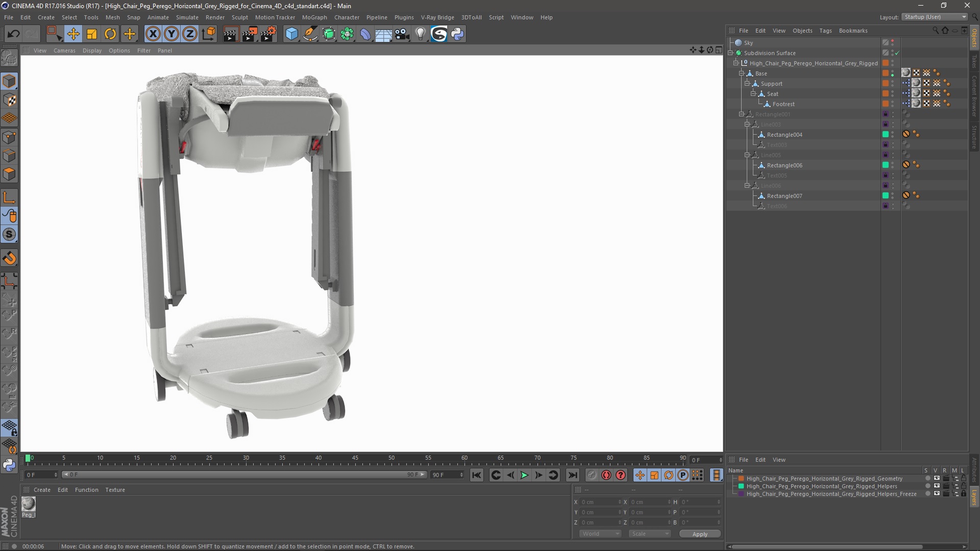Open the V-Ray Bridge menu
The height and width of the screenshot is (551, 980).
437,17
